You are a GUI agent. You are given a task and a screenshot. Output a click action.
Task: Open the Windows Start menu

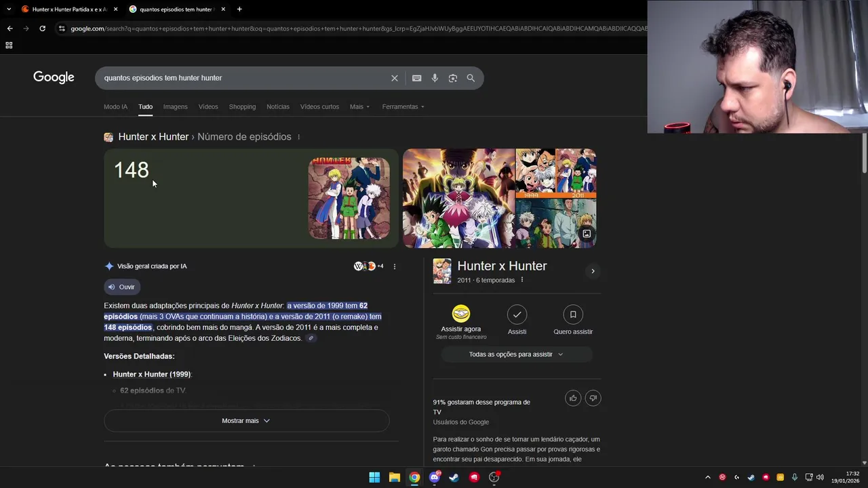pyautogui.click(x=374, y=477)
